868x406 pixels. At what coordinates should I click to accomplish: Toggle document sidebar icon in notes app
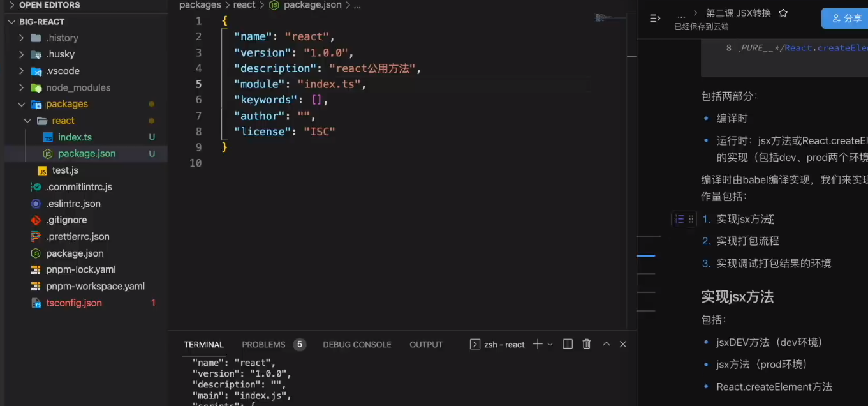click(655, 18)
